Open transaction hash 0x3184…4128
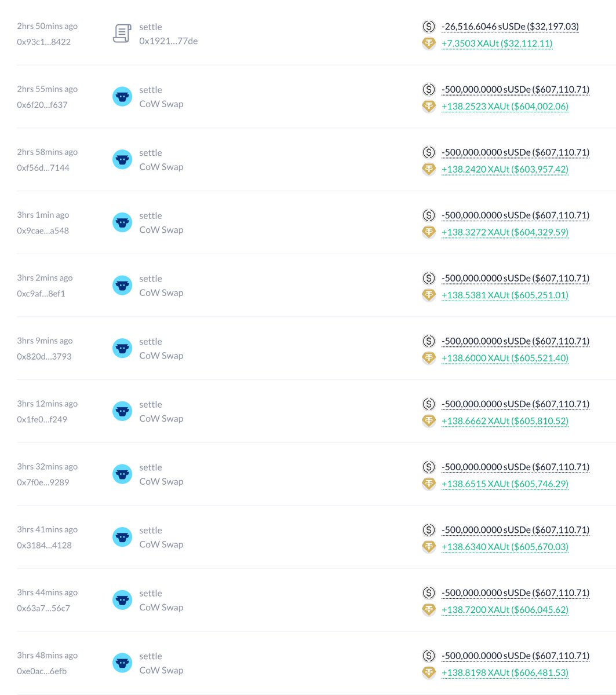616x695 pixels. (x=44, y=545)
